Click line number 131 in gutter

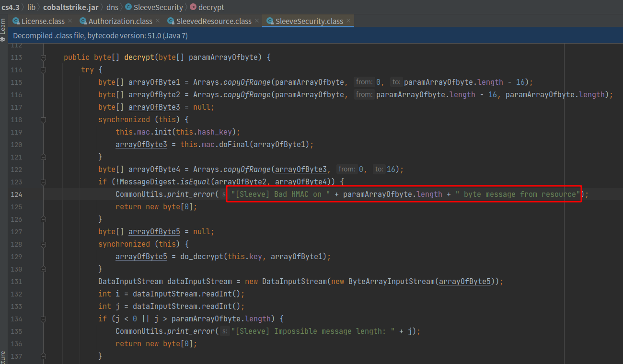16,282
